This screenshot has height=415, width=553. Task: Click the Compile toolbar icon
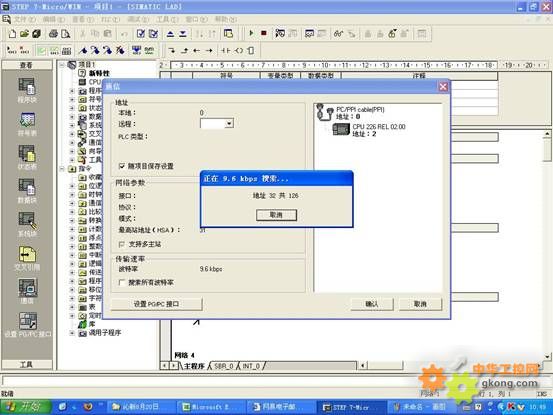point(141,33)
